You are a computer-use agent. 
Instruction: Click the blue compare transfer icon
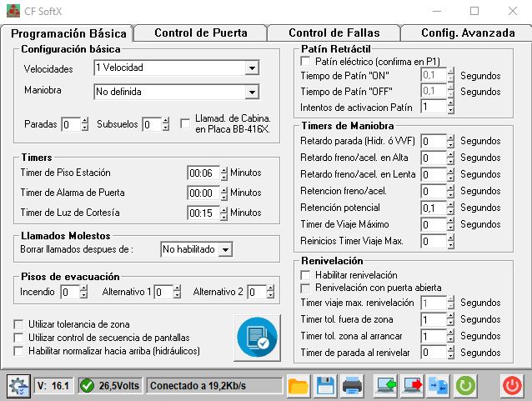pos(439,386)
